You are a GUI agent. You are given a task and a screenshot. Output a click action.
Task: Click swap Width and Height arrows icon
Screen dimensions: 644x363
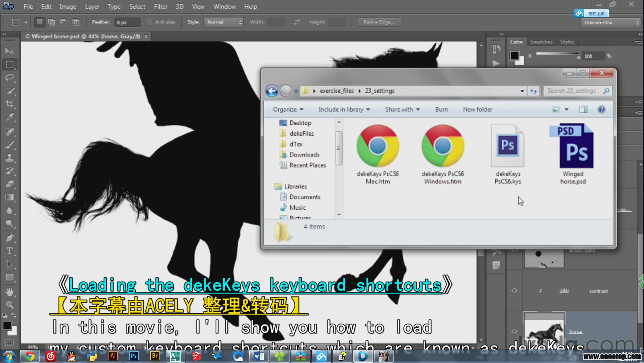(297, 22)
